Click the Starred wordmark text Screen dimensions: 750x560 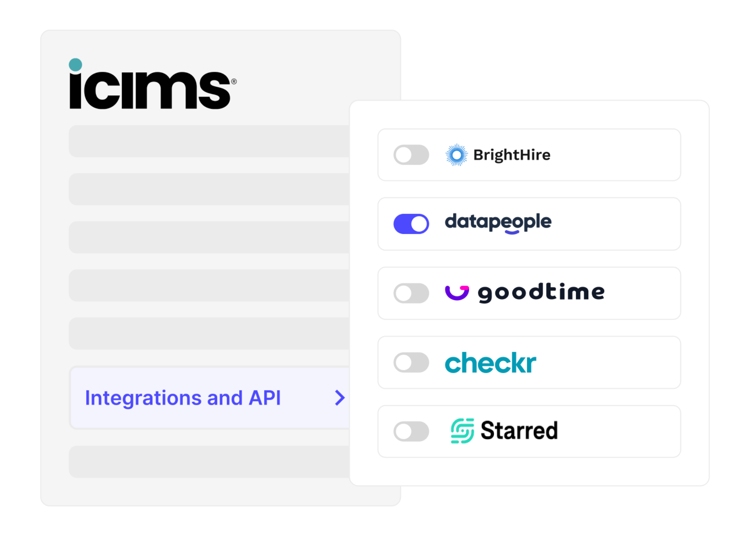(x=519, y=431)
